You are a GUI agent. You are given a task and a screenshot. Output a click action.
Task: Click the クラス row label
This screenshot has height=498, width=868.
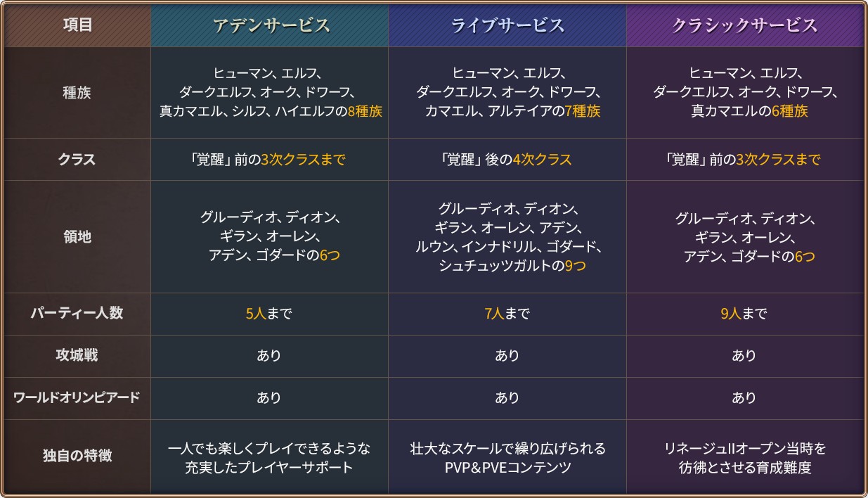(77, 160)
